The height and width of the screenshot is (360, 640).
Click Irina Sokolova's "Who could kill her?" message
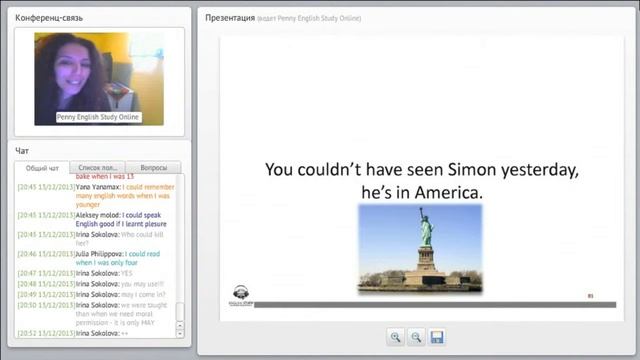(x=91, y=239)
